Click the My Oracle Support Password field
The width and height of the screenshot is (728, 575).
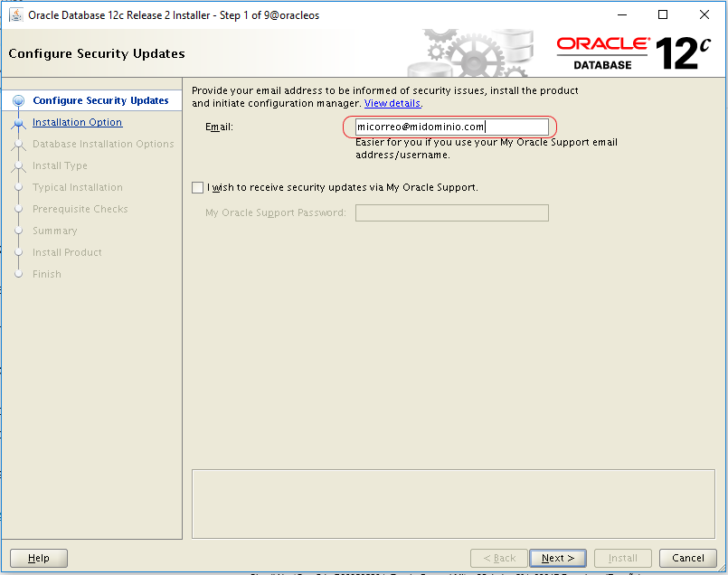(452, 213)
